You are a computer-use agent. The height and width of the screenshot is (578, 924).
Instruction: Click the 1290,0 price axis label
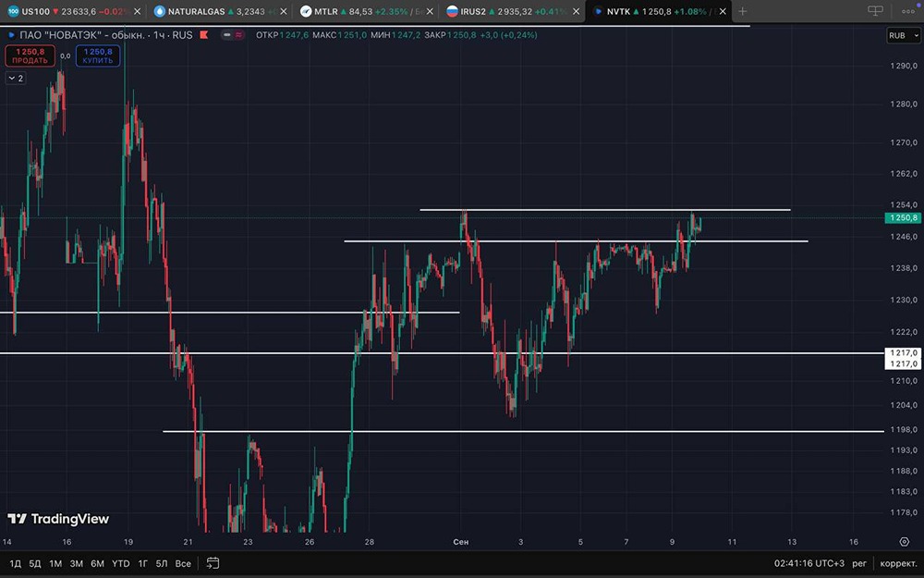pyautogui.click(x=904, y=66)
